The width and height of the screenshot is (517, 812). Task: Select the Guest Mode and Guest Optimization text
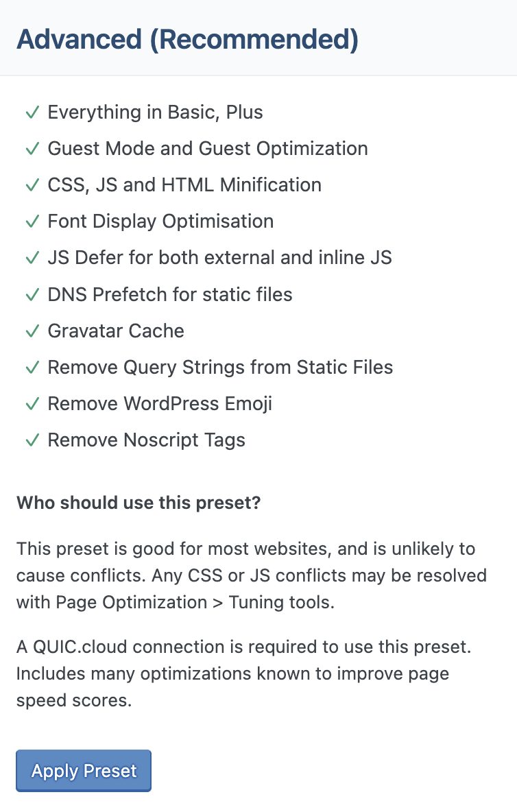[207, 149]
